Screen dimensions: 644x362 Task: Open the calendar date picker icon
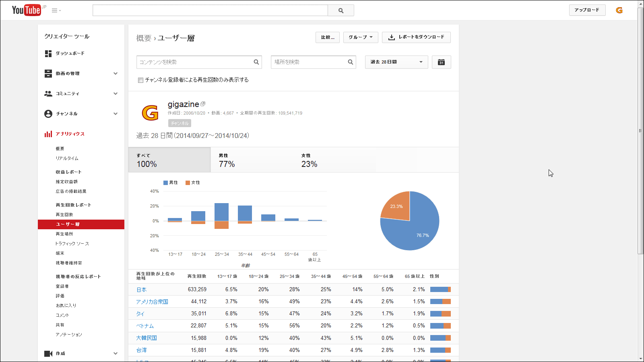441,62
